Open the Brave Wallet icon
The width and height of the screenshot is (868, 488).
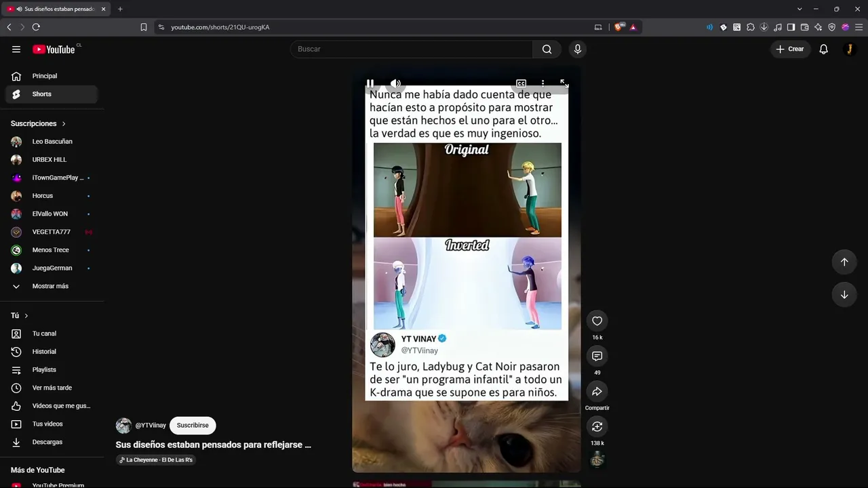click(x=804, y=27)
